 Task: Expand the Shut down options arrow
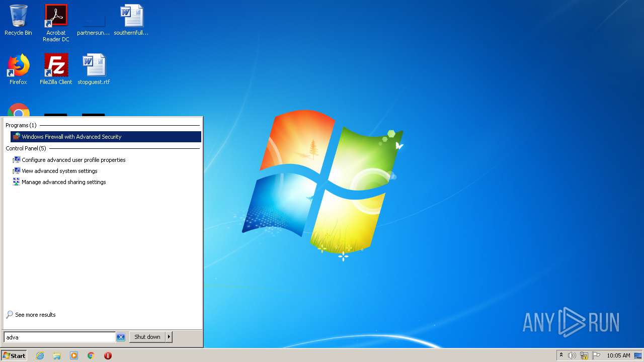169,337
